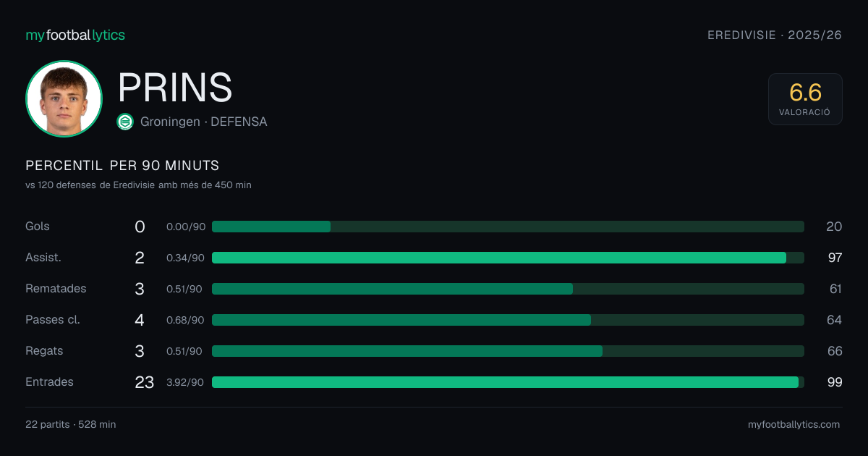The height and width of the screenshot is (456, 868).
Task: Click the Passes cl. percentile bar
Action: 508,320
